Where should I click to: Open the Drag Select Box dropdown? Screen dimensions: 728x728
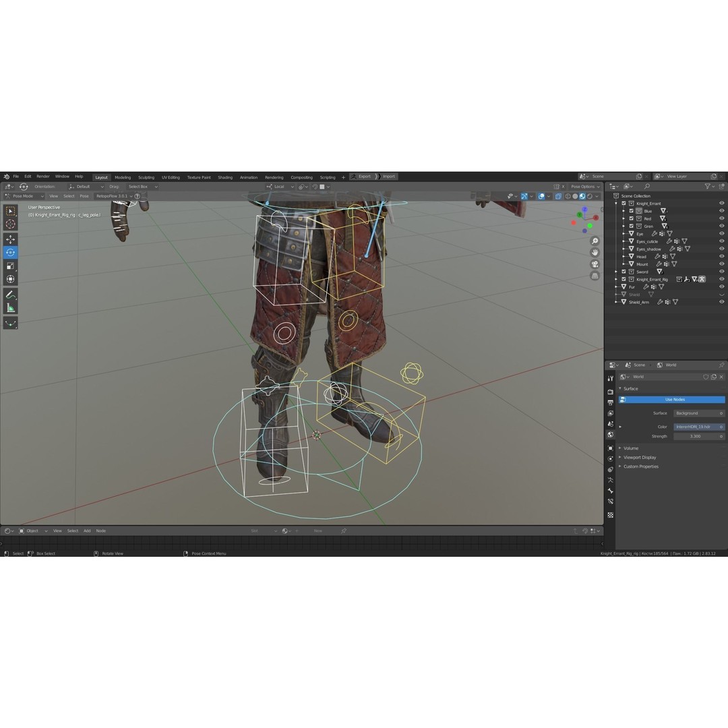pos(142,187)
